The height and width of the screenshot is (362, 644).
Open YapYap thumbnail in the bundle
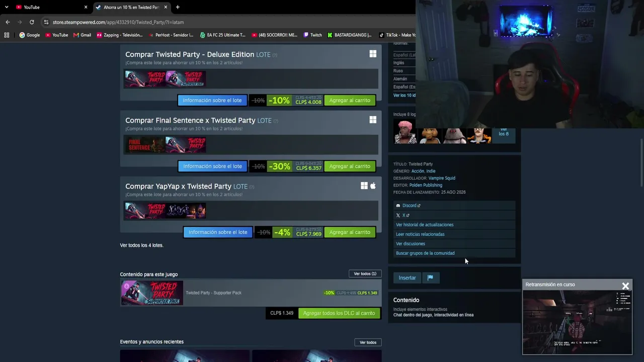pos(186,211)
